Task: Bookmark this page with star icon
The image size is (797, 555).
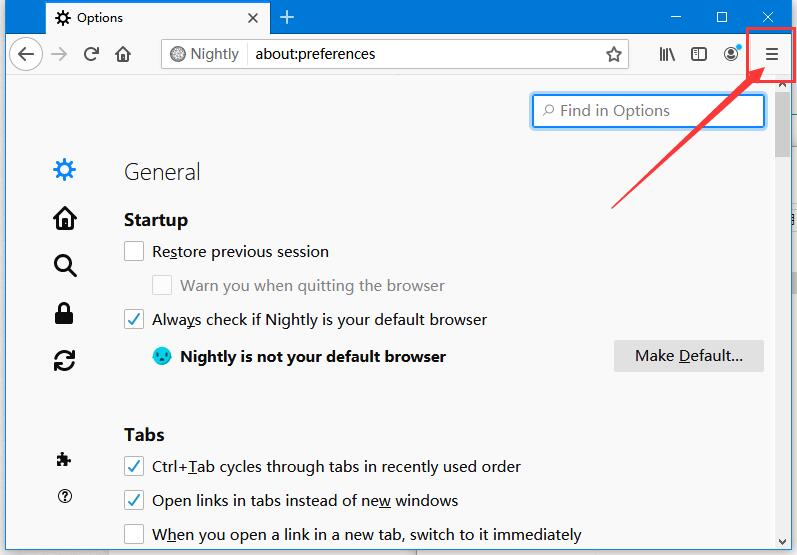Action: click(614, 54)
